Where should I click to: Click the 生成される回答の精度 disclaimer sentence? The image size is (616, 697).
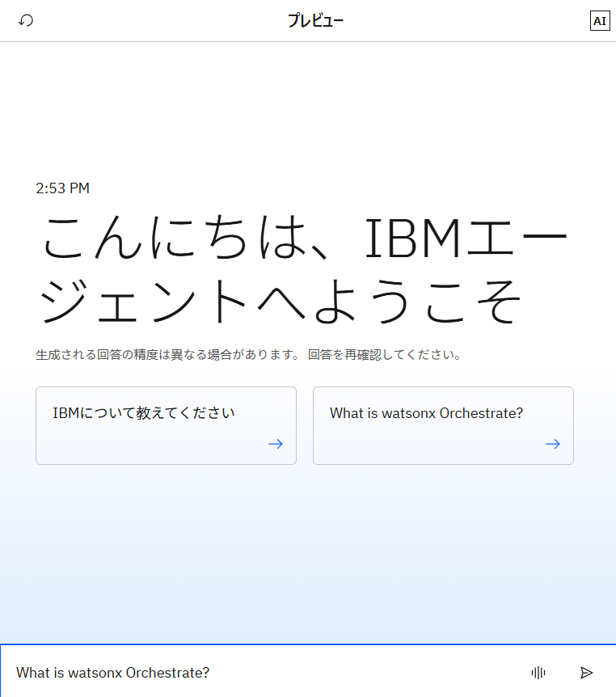coord(168,355)
